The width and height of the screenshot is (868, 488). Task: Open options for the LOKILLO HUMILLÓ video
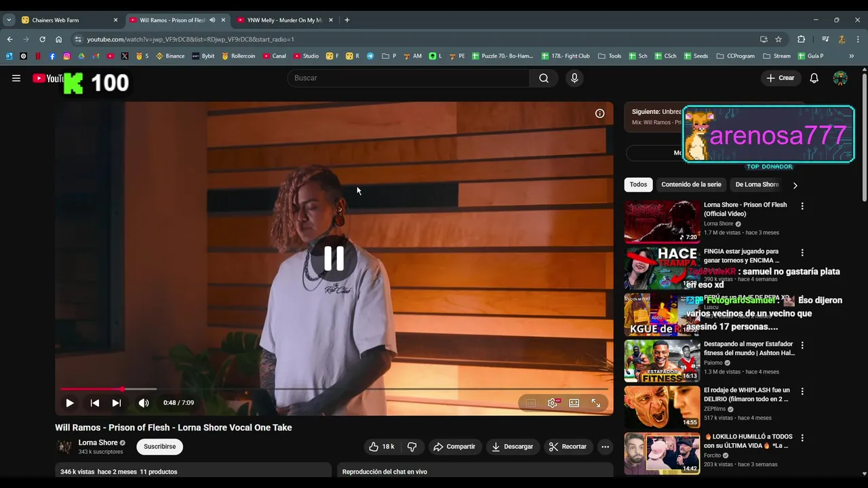click(802, 438)
